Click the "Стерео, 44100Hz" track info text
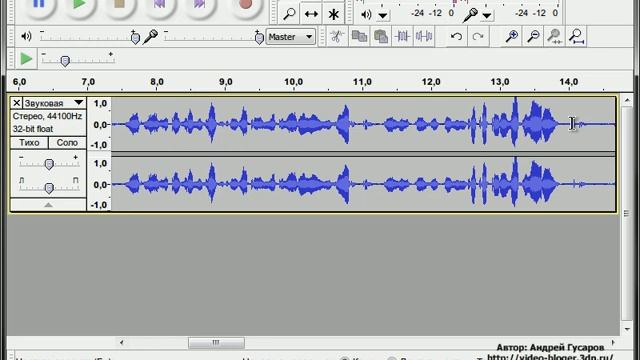This screenshot has height=360, width=640. point(47,116)
